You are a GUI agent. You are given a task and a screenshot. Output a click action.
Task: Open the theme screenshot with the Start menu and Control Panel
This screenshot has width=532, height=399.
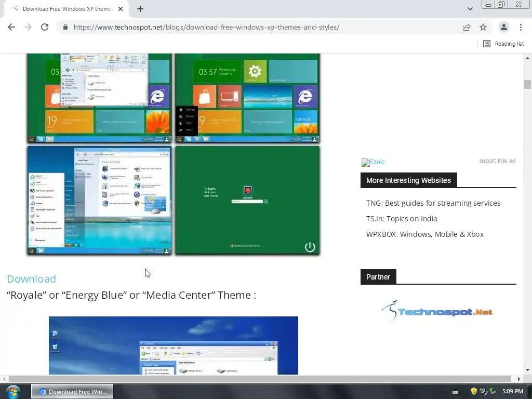click(99, 200)
